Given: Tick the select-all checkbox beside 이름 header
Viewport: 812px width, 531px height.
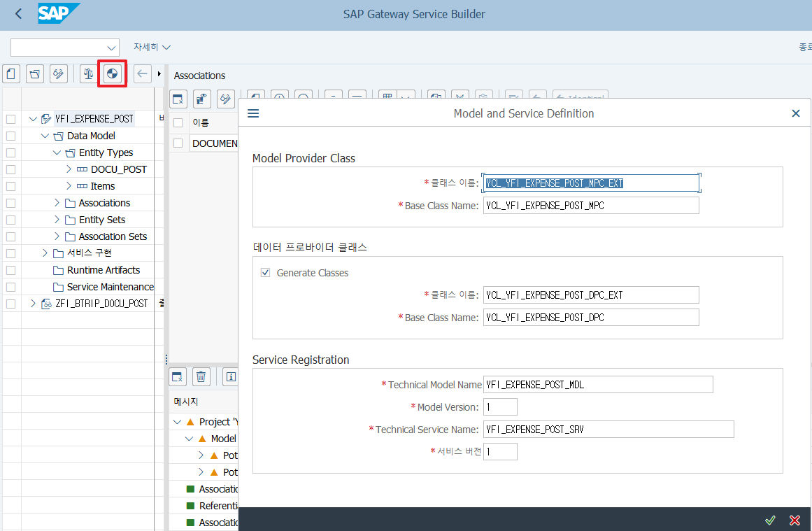Looking at the screenshot, I should pyautogui.click(x=178, y=122).
